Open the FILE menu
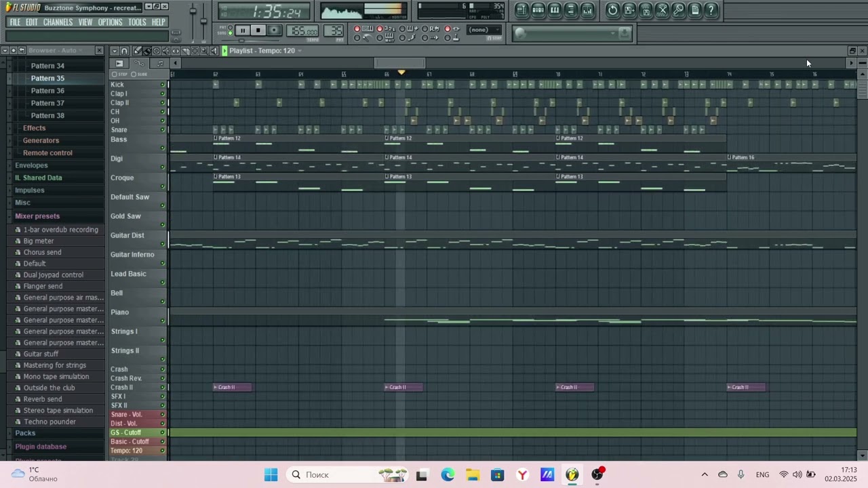Image resolution: width=868 pixels, height=488 pixels. click(x=14, y=22)
